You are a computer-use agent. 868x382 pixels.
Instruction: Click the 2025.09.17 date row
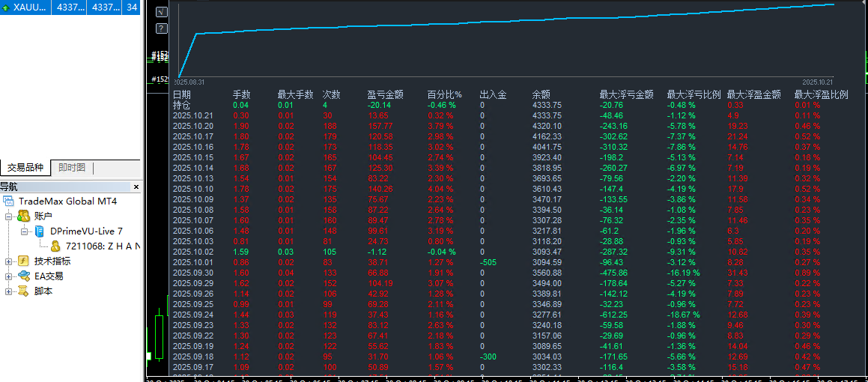pyautogui.click(x=194, y=366)
